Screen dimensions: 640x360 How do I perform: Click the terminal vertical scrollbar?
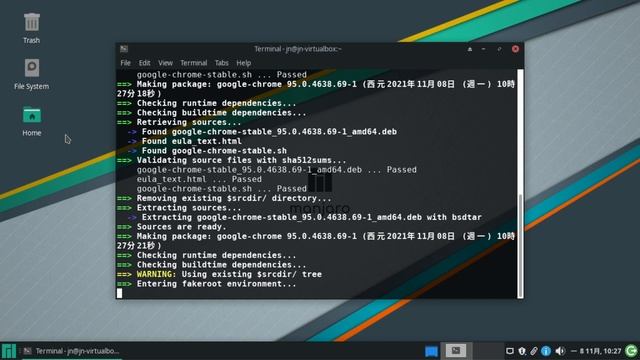(520, 184)
